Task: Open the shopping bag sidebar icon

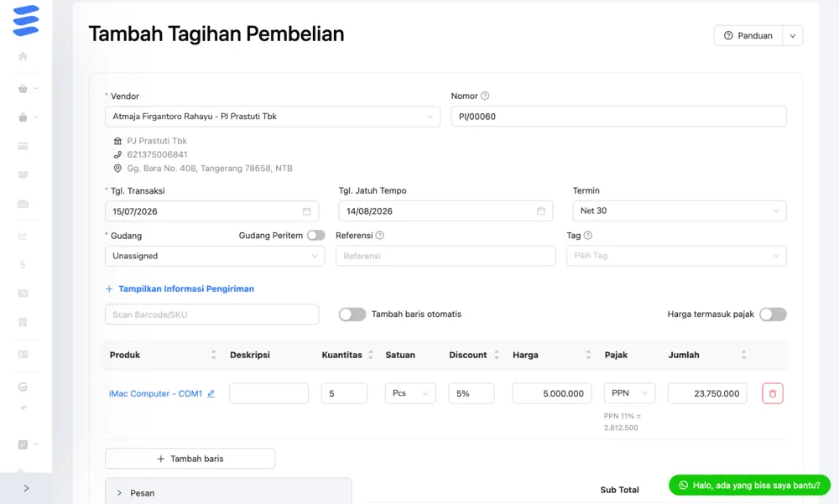Action: [23, 117]
